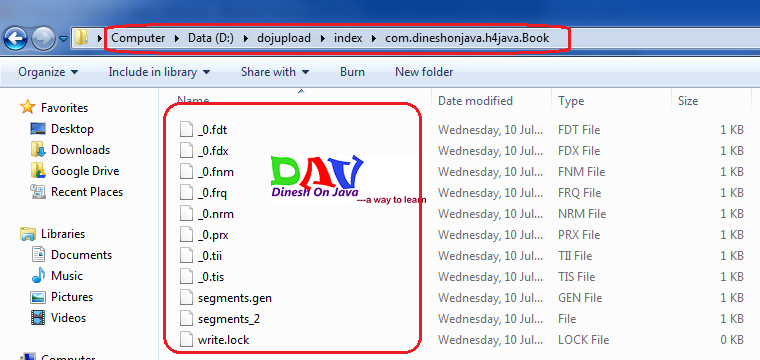The width and height of the screenshot is (760, 360).
Task: Click the Documents library icon
Action: [x=38, y=254]
